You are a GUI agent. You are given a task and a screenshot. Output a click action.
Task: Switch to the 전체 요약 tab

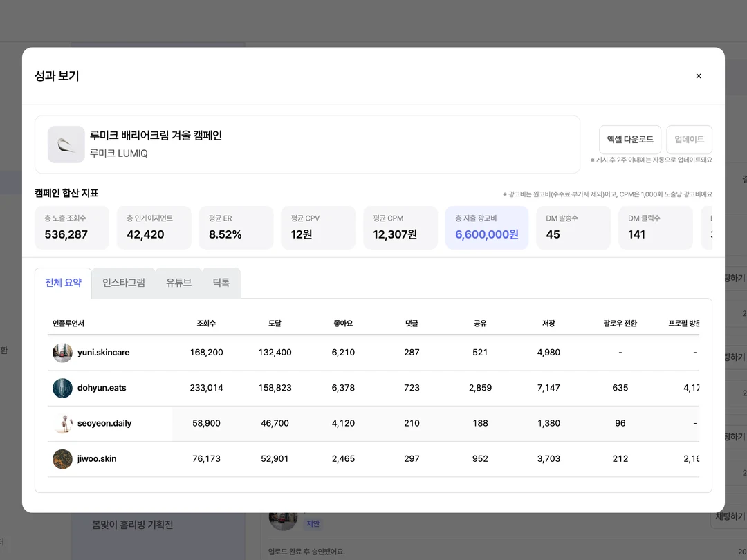[x=63, y=283]
